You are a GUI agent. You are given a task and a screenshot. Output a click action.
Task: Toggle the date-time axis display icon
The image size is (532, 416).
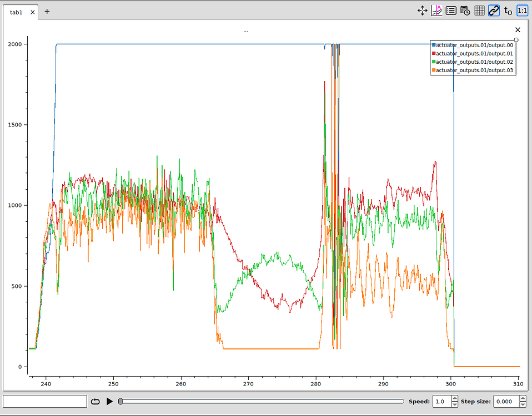tap(465, 11)
